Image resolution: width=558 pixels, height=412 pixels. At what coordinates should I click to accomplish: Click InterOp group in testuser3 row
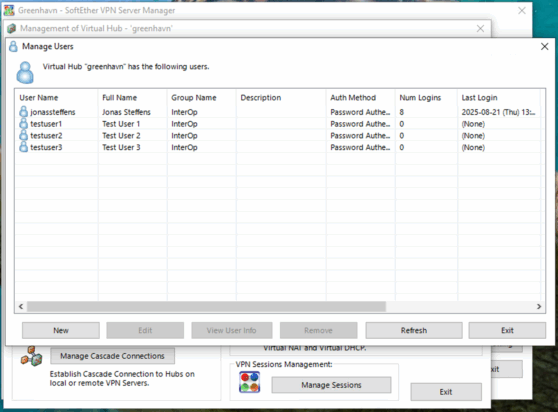point(184,147)
